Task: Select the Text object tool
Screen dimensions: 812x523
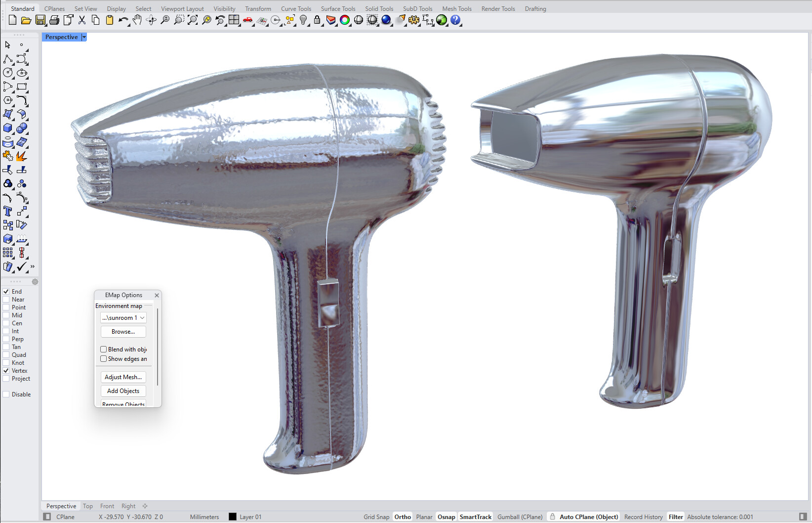Action: pos(8,212)
